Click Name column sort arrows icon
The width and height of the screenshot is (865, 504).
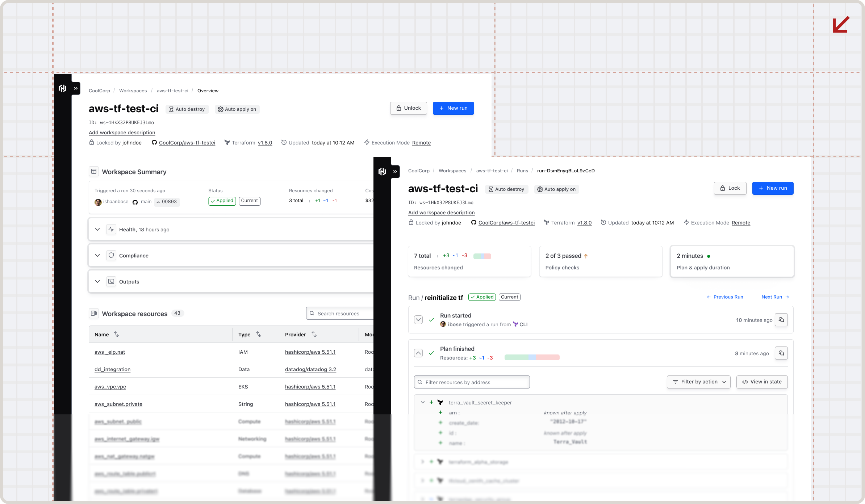(x=116, y=334)
